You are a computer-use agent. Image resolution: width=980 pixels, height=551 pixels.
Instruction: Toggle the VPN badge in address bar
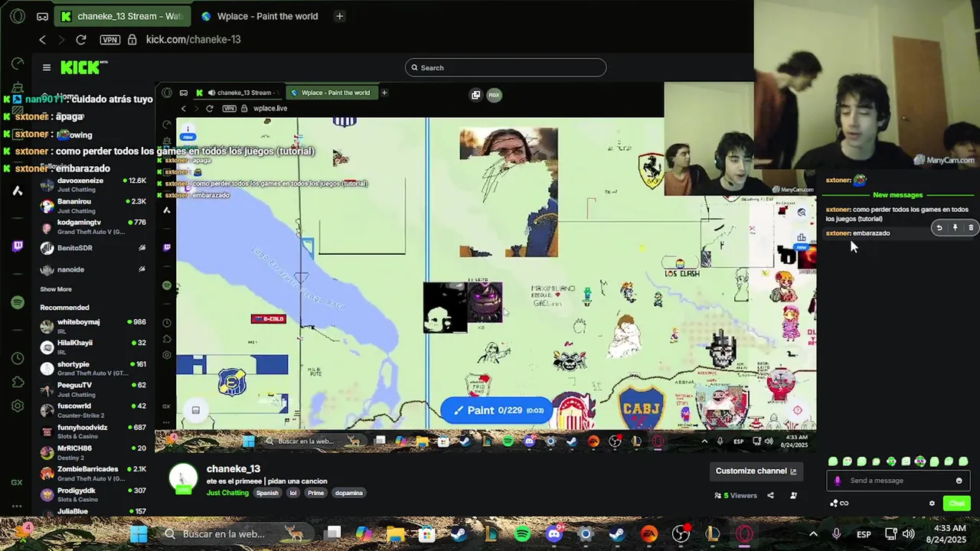(110, 40)
